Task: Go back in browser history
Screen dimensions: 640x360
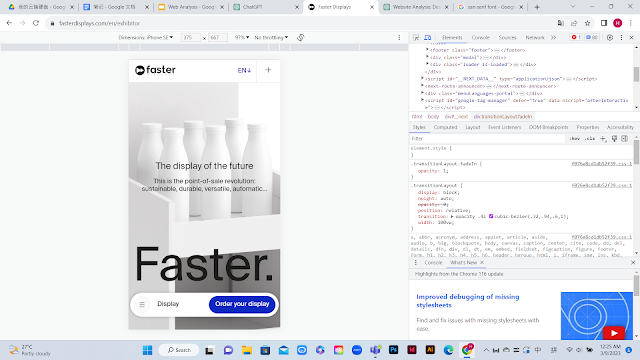Action: (x=9, y=23)
